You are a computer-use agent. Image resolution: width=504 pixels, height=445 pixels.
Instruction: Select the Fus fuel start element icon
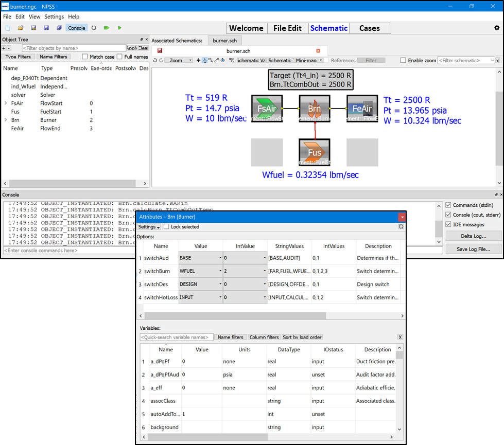point(315,152)
